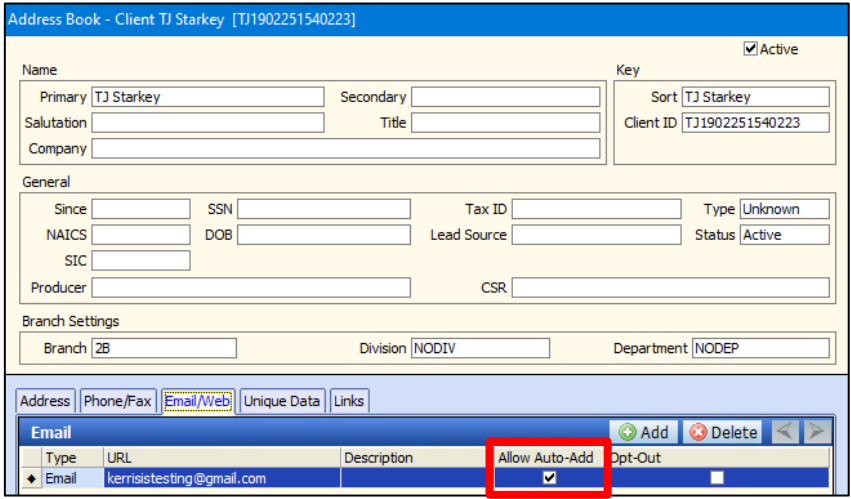Uncheck the Active checkbox
Screen dimensions: 851x499
point(750,49)
